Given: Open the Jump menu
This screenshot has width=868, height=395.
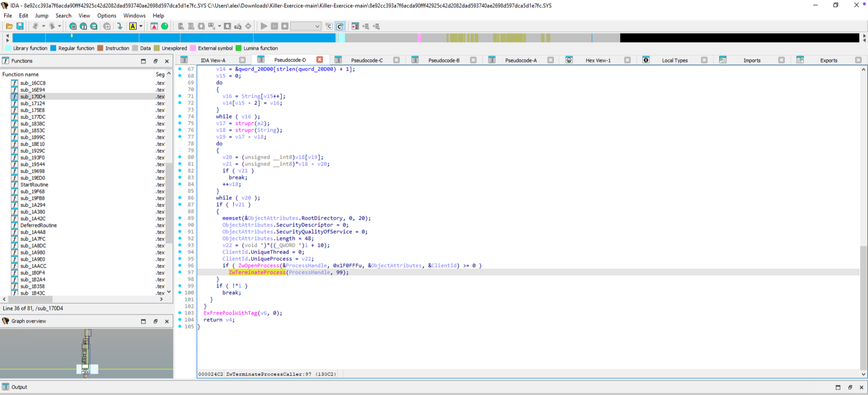Looking at the screenshot, I should (42, 15).
